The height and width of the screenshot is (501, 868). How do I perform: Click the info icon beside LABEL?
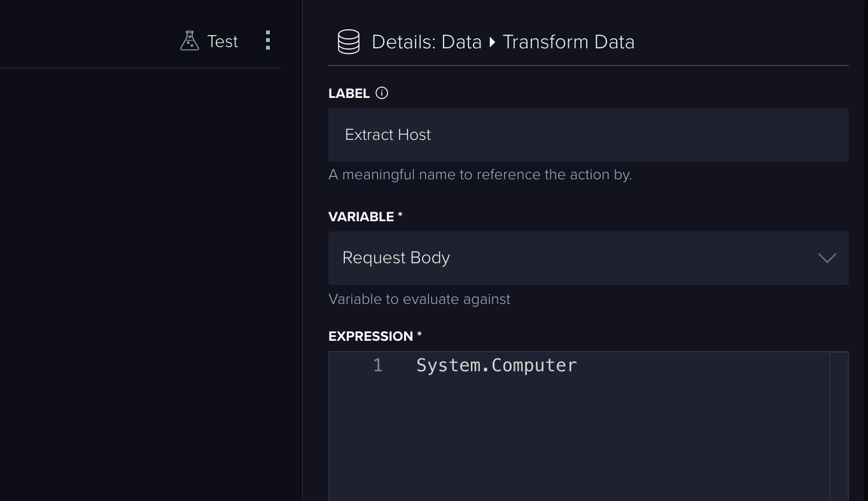coord(382,93)
